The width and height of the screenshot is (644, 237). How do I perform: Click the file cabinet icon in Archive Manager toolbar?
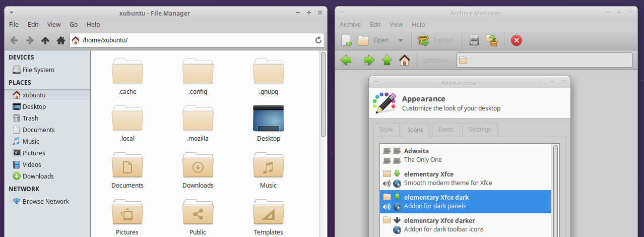474,40
